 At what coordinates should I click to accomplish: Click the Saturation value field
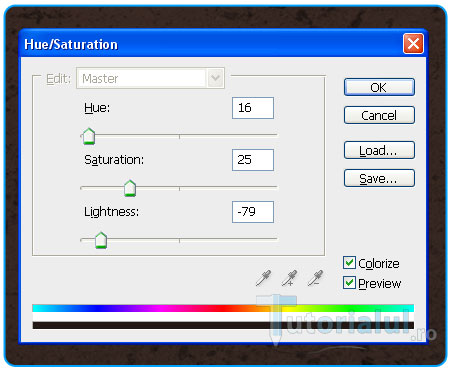click(253, 160)
